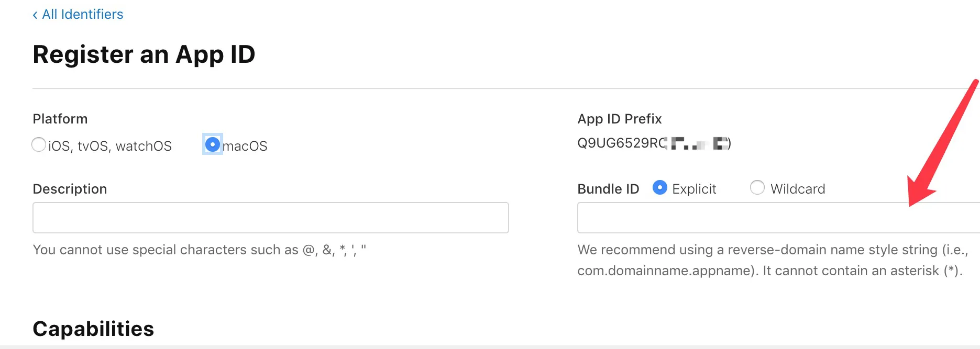Choose the Wildcard Bundle ID radio button

pyautogui.click(x=757, y=187)
